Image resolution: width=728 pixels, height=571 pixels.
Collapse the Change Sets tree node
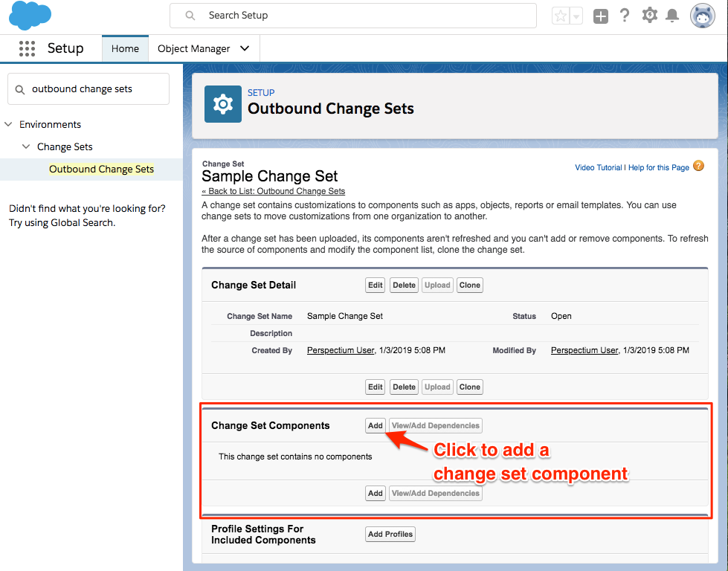click(x=26, y=146)
